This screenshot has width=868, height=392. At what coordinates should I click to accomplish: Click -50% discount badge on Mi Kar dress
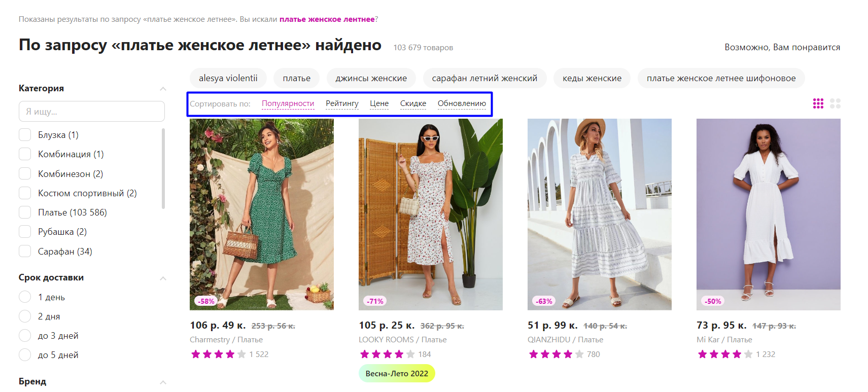(x=713, y=301)
